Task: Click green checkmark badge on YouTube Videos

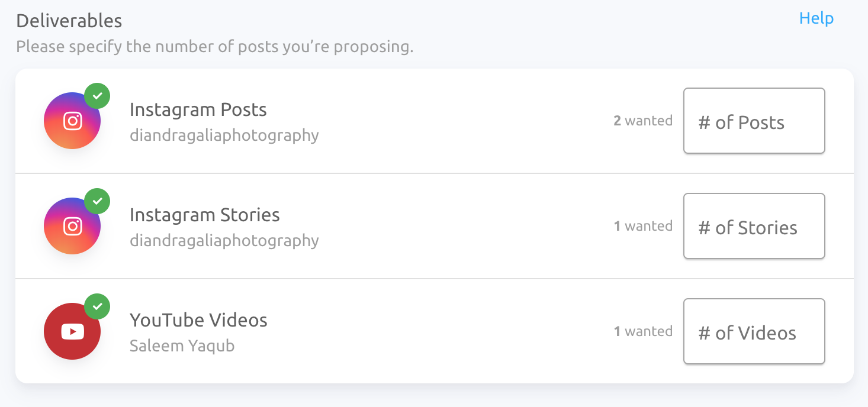Action: coord(97,306)
